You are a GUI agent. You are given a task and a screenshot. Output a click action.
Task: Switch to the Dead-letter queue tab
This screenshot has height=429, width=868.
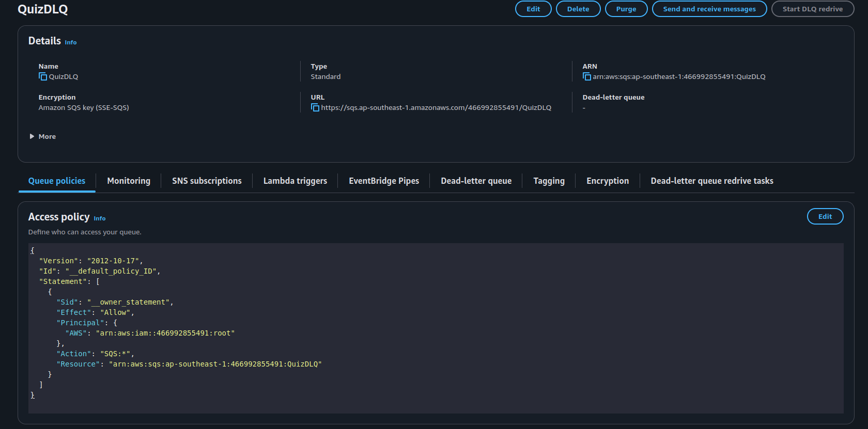click(x=476, y=181)
